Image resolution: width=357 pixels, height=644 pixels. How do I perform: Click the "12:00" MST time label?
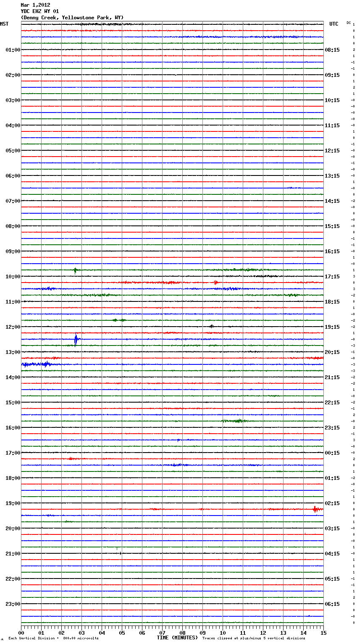click(x=13, y=327)
